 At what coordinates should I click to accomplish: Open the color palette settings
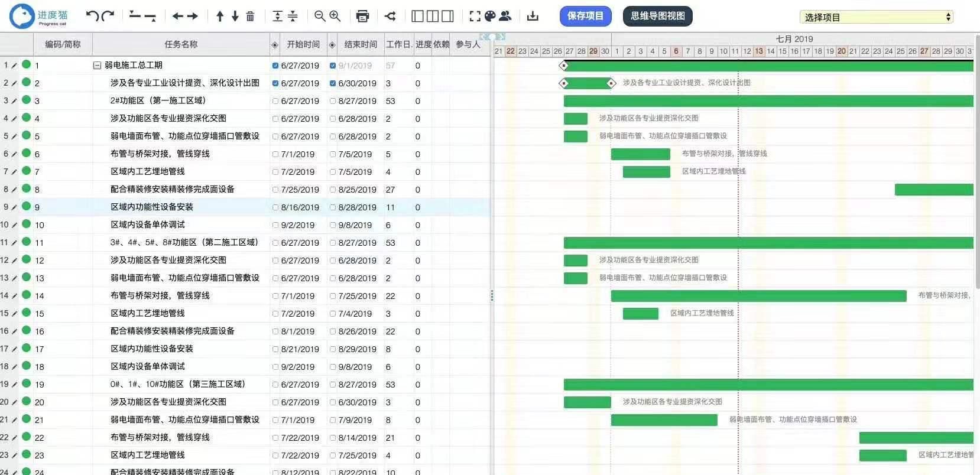(x=490, y=16)
